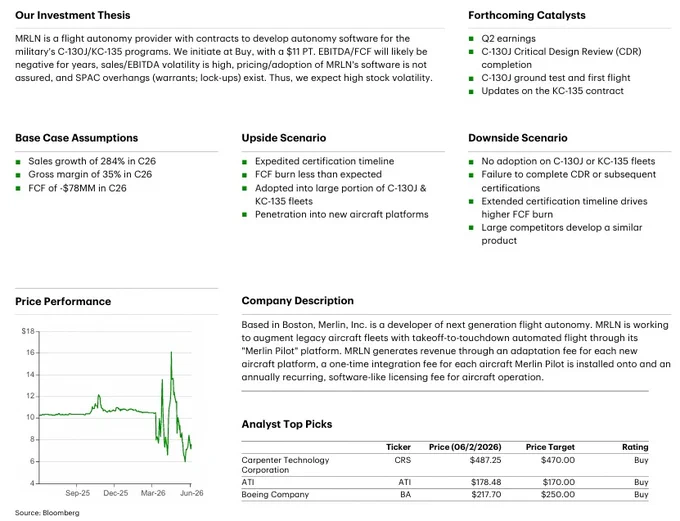Click 'Penetration into new aircraft platforms'
Viewport: 680px width, 521px height.
[x=341, y=214]
